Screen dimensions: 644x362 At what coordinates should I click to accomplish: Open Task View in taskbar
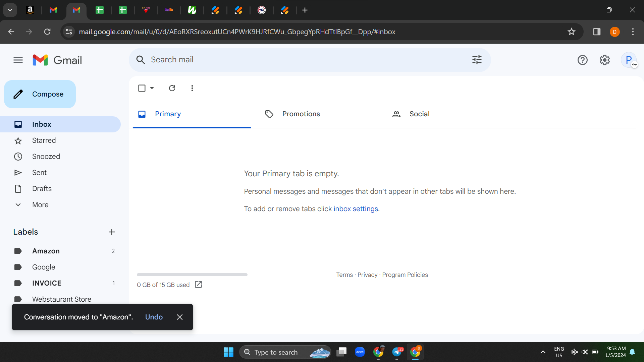(x=341, y=352)
